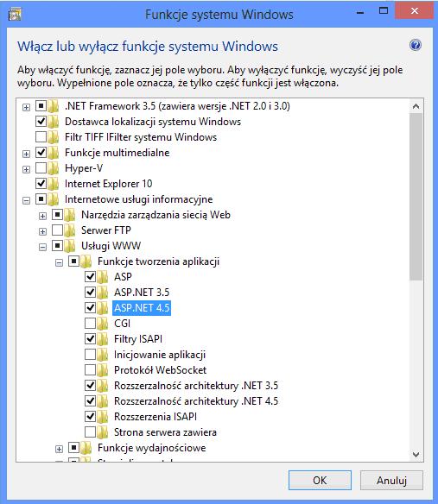
Task: Click folder icon beside Inicjowanie aplikacji
Action: click(x=102, y=355)
